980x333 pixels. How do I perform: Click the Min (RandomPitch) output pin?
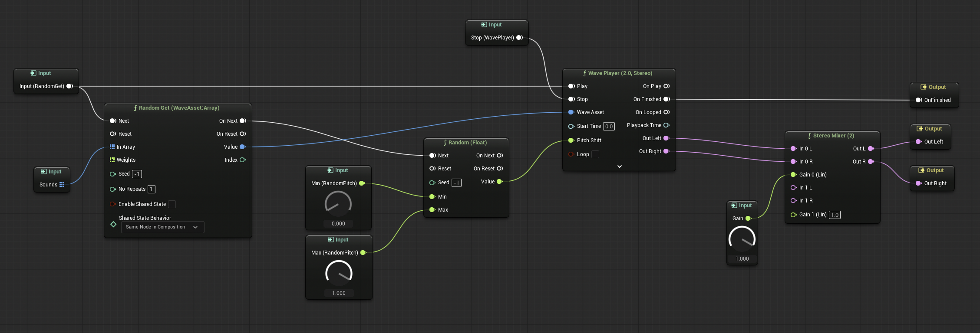pyautogui.click(x=362, y=183)
